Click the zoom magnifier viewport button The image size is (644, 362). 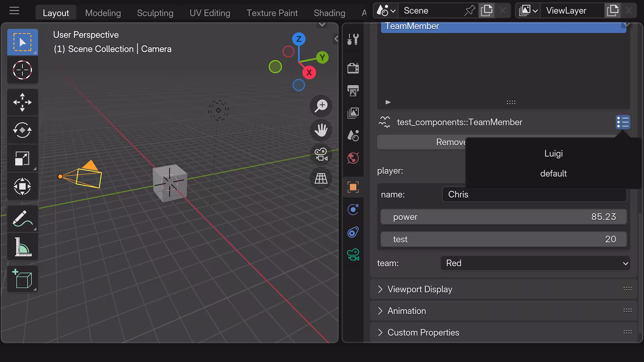click(x=321, y=106)
